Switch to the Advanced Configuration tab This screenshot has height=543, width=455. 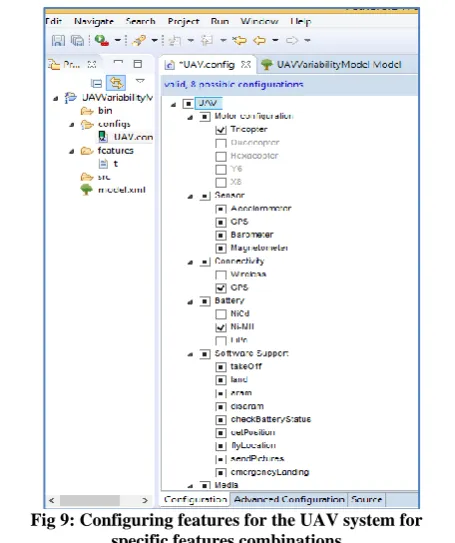(x=289, y=499)
